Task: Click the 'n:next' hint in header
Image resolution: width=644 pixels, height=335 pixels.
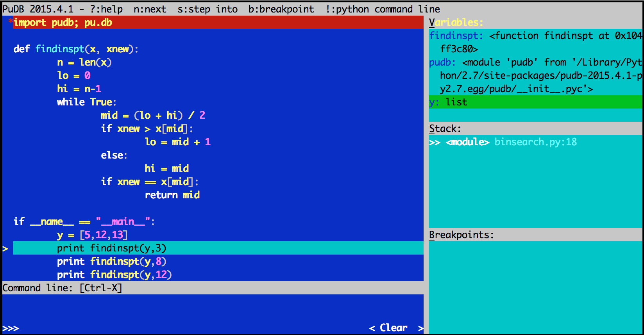Action: click(x=150, y=9)
